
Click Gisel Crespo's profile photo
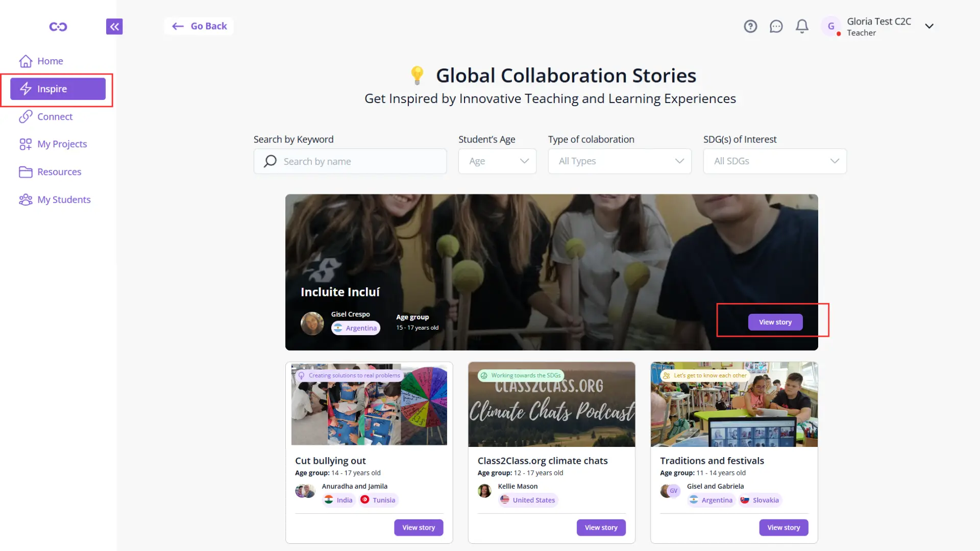point(312,323)
